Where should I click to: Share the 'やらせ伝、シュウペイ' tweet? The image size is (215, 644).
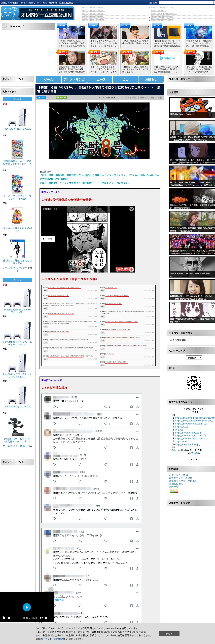pos(137,498)
